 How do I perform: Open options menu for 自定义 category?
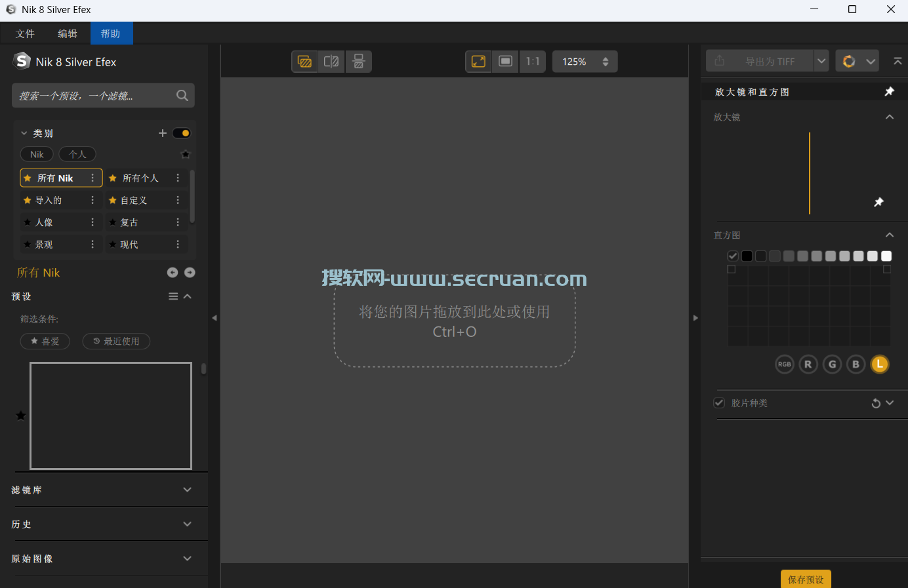[178, 200]
